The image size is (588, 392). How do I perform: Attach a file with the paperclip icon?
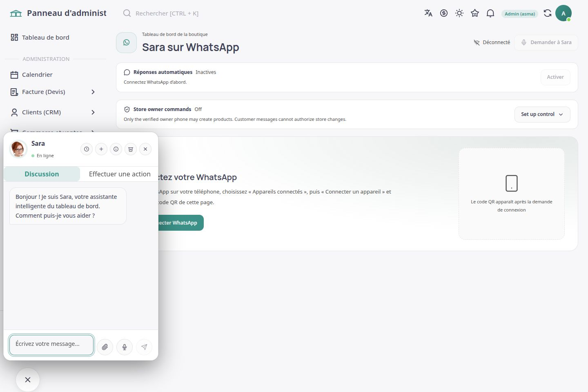tap(105, 347)
